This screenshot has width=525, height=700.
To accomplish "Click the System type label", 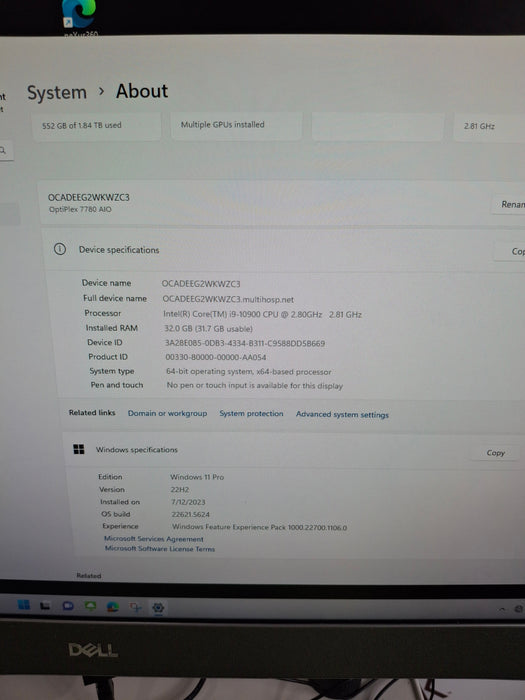I will click(112, 371).
